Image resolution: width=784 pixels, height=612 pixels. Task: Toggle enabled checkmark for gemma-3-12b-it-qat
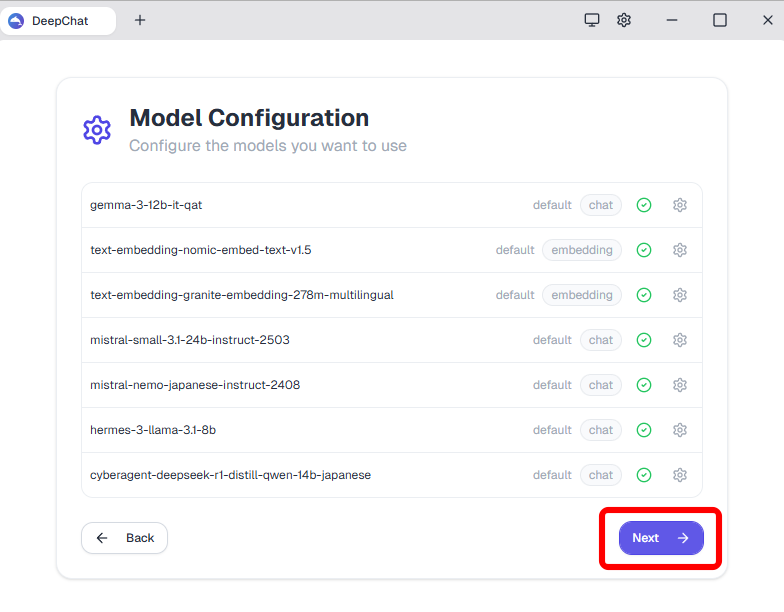(644, 205)
